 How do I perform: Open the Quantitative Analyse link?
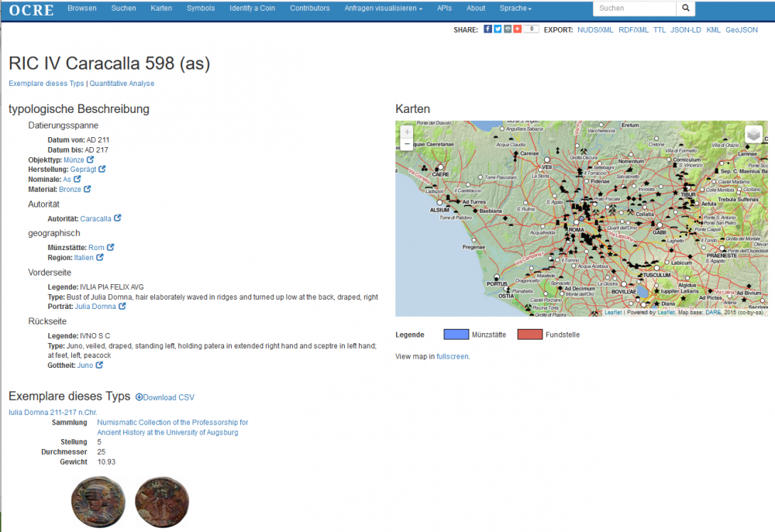point(122,84)
